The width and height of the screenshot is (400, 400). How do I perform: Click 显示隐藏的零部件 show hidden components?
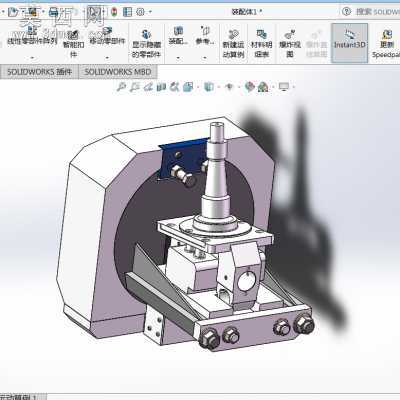[x=146, y=43]
